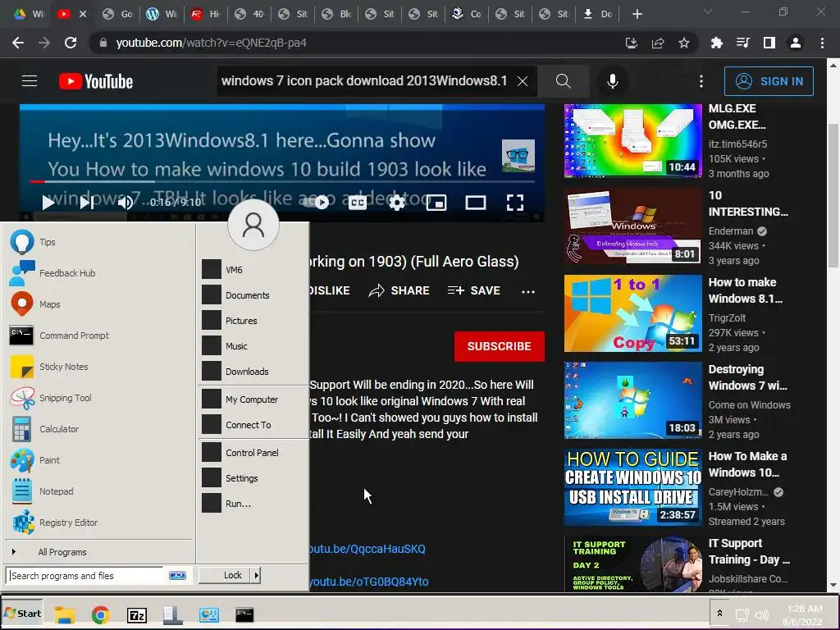Open My Computer from Start menu

254,399
